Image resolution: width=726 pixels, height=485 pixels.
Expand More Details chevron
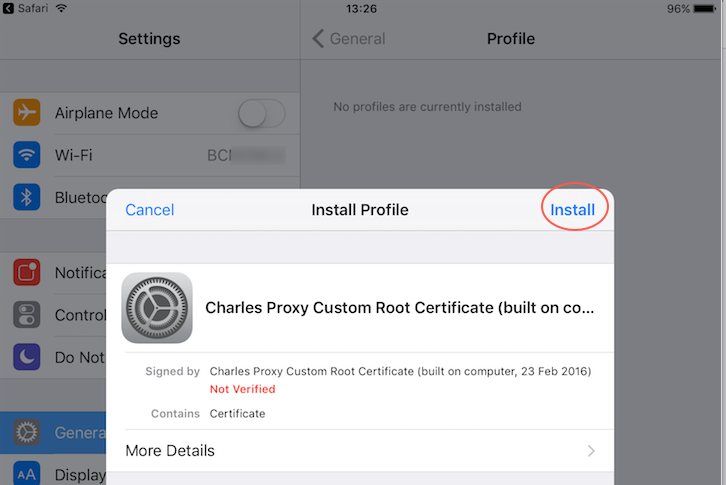click(x=591, y=451)
